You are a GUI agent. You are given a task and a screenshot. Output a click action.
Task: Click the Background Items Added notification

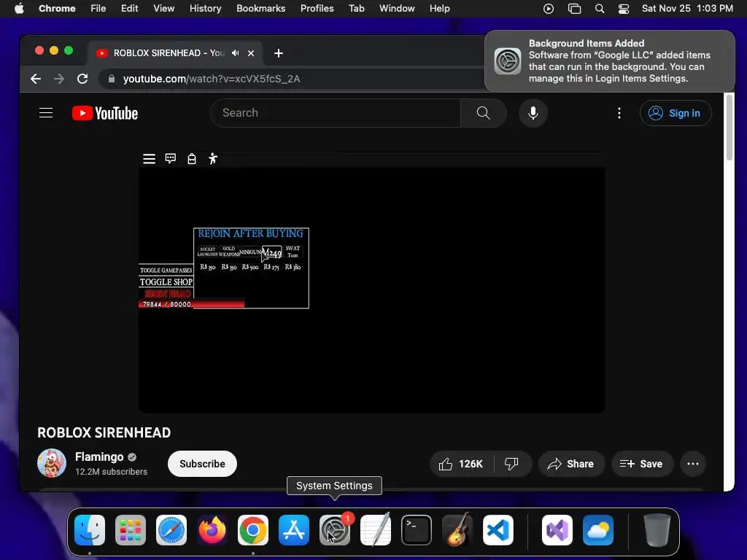tap(610, 61)
